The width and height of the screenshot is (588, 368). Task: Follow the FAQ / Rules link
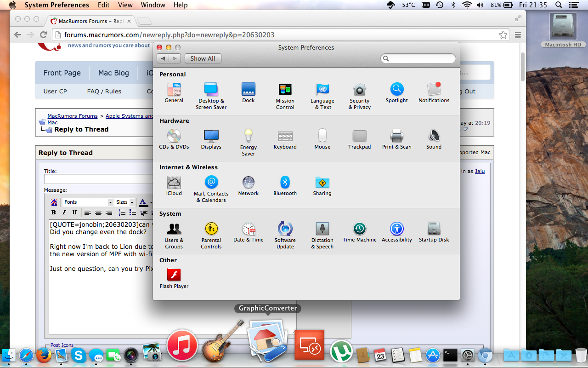pyautogui.click(x=104, y=91)
